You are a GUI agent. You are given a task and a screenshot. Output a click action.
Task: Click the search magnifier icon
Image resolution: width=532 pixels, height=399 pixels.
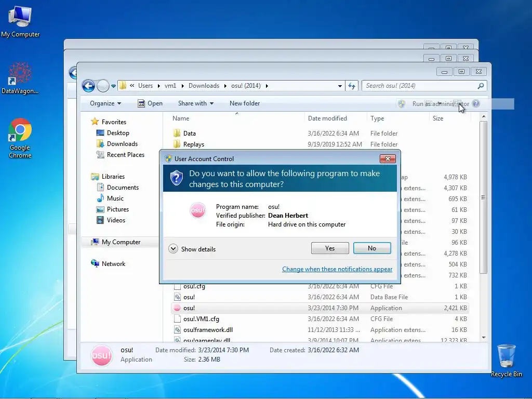(x=481, y=86)
